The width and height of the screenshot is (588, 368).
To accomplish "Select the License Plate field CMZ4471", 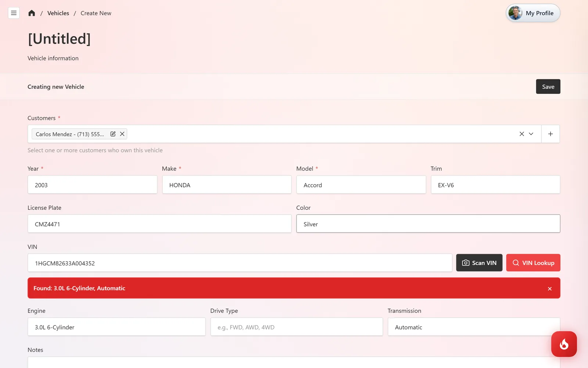I will [x=159, y=224].
